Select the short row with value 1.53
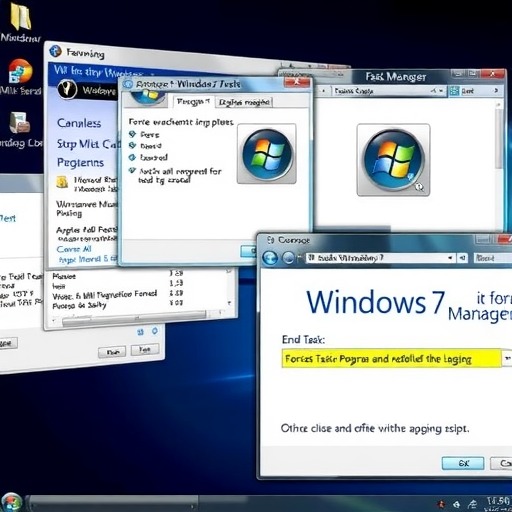 (118, 285)
